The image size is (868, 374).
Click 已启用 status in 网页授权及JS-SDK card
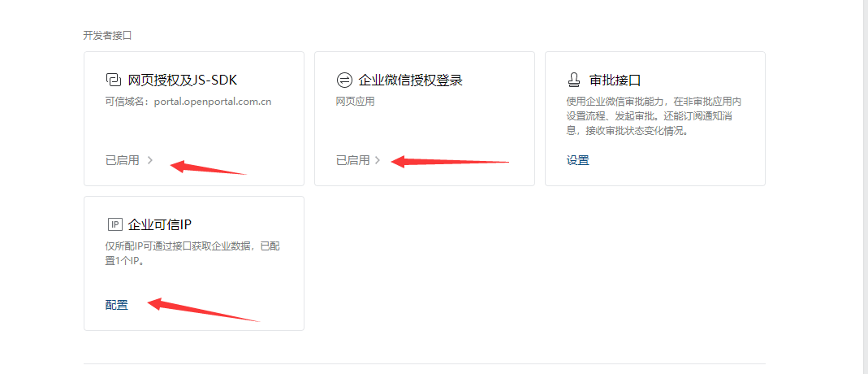coord(123,161)
